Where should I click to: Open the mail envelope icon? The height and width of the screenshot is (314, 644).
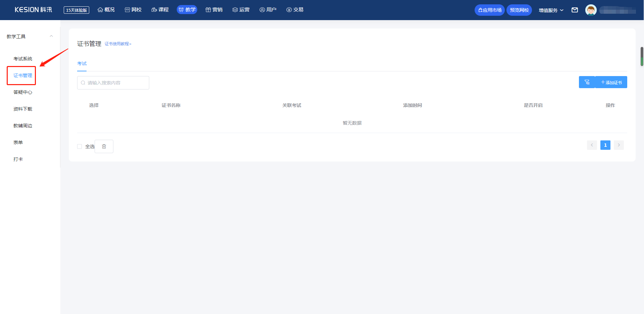[x=575, y=10]
